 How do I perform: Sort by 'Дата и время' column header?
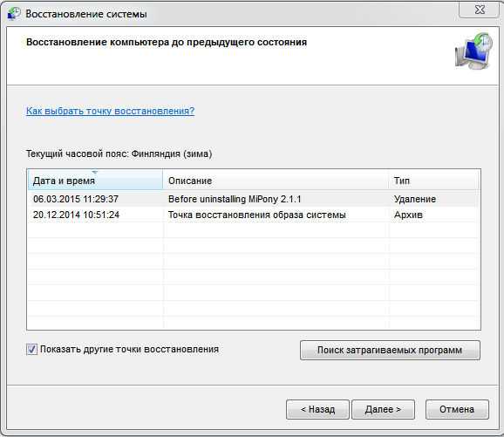[95, 180]
